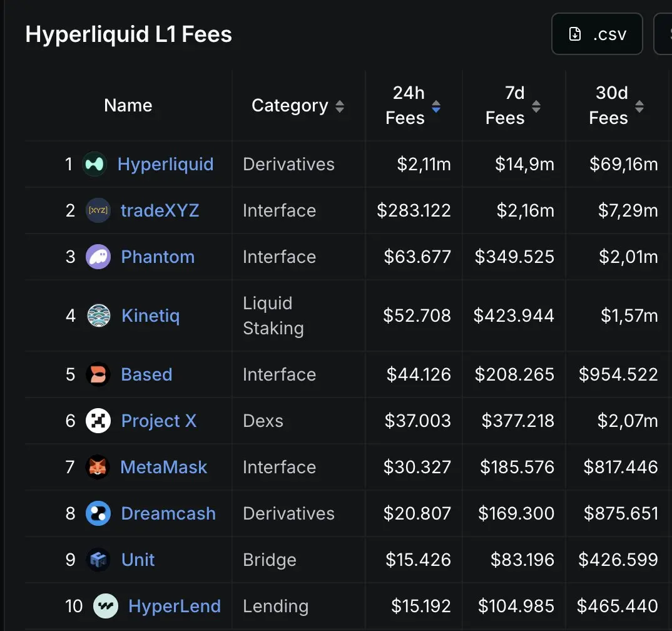The image size is (672, 631).
Task: Click the MetaMask fox logo icon
Action: [98, 467]
